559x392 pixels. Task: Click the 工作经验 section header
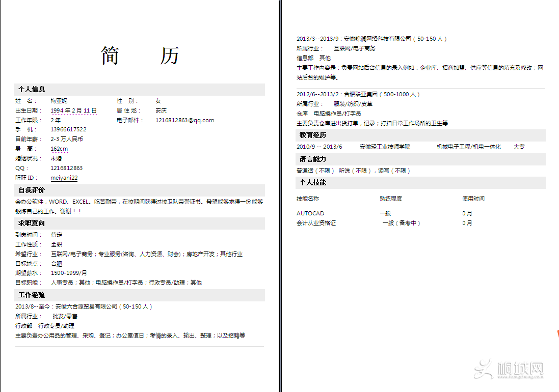tap(33, 295)
